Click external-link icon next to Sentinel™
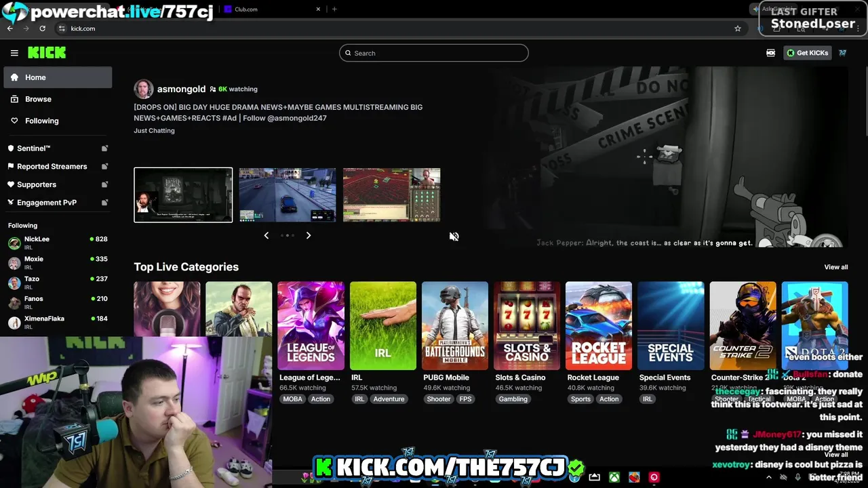The width and height of the screenshot is (868, 488). (x=104, y=148)
